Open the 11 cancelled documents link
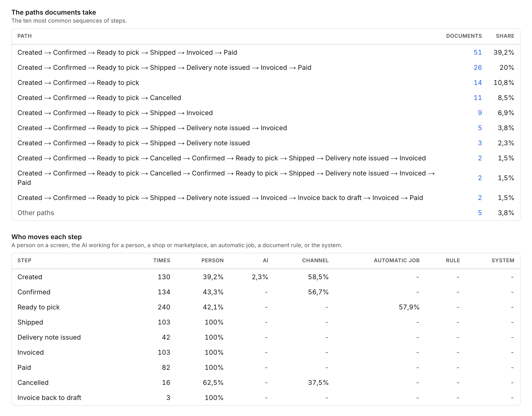Screen dimensions: 532x416 (x=478, y=98)
